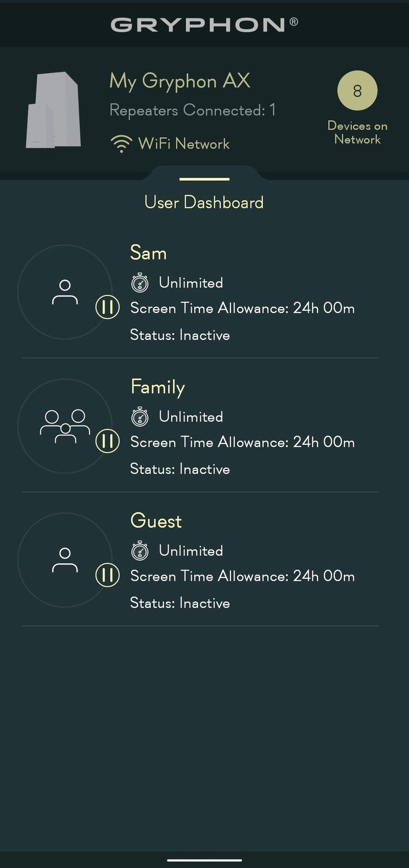Image resolution: width=409 pixels, height=868 pixels.
Task: Select the Guest user name
Action: pyautogui.click(x=156, y=521)
